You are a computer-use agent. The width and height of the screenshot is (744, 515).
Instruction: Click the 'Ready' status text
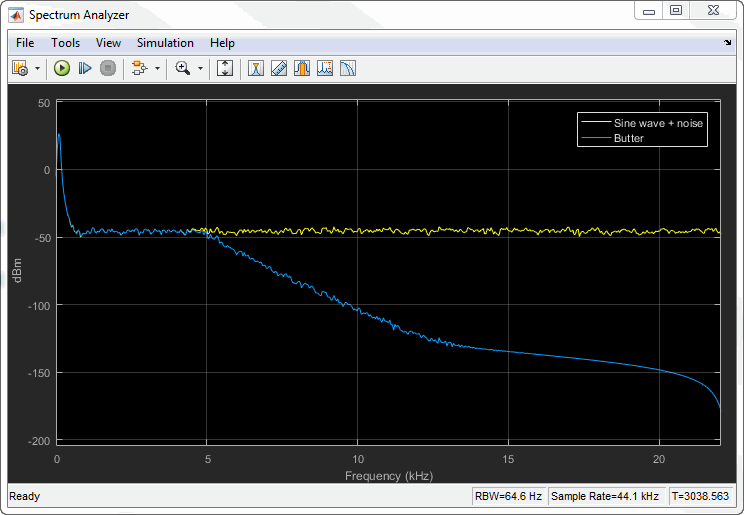24,496
